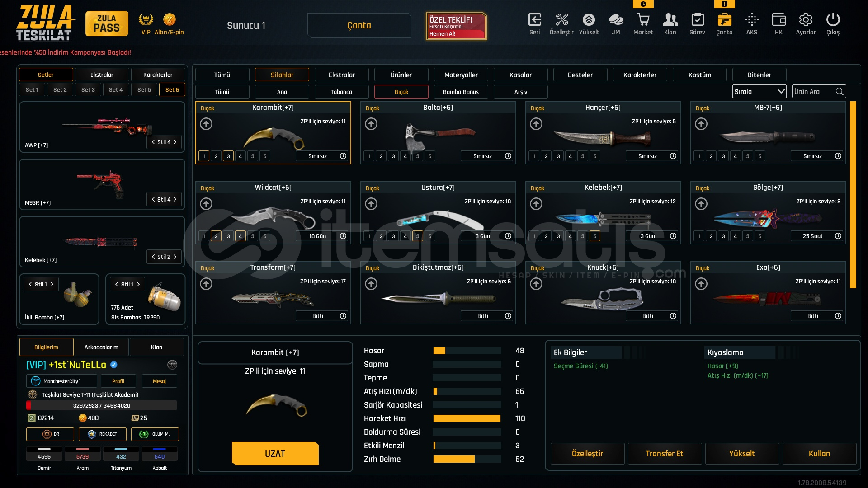Screen dimensions: 868x488
Task: Click the Kullan button
Action: (x=820, y=454)
